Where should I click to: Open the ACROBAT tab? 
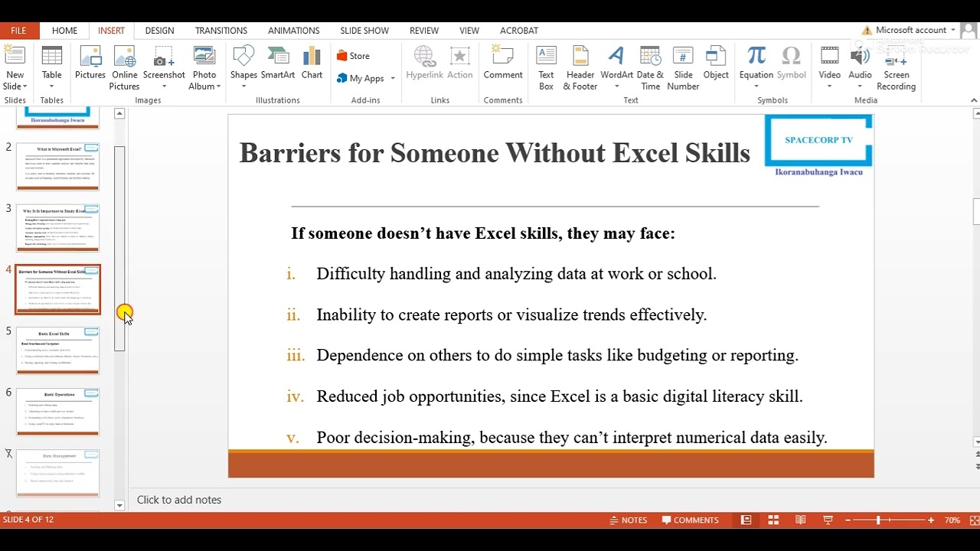pos(519,31)
